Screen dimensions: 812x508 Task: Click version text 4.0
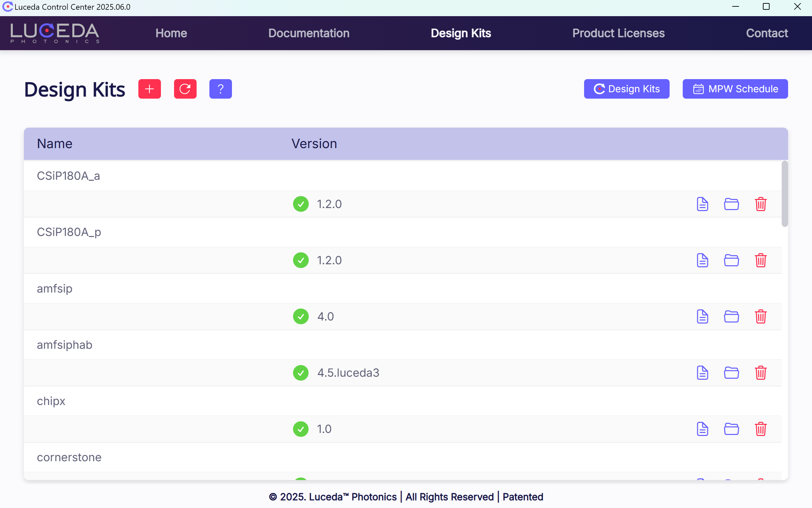326,316
